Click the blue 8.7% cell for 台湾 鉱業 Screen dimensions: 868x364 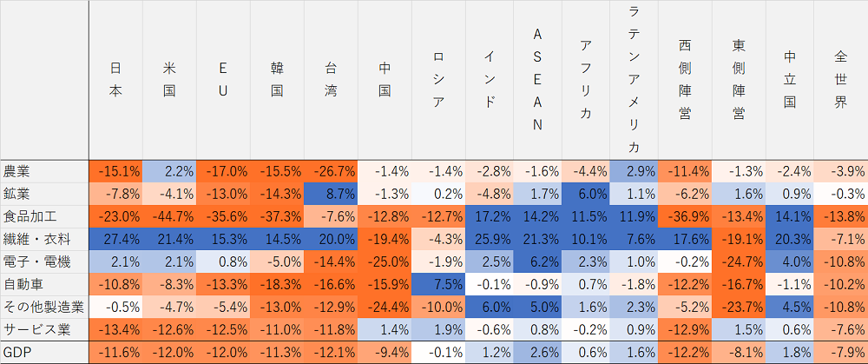[x=331, y=194]
